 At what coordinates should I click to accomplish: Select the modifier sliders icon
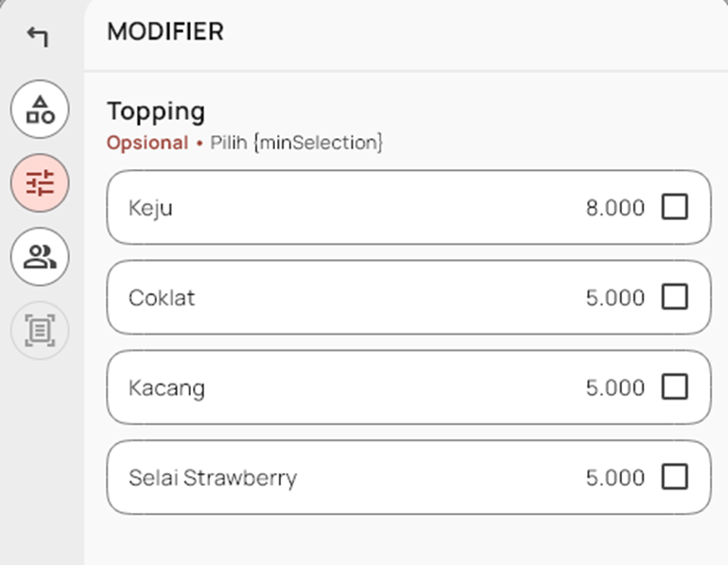pos(40,182)
